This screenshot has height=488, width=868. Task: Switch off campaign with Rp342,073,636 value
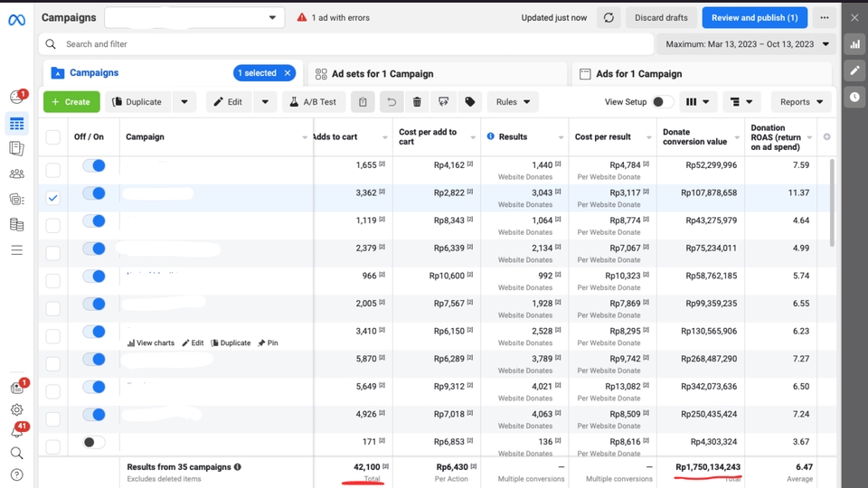[93, 387]
